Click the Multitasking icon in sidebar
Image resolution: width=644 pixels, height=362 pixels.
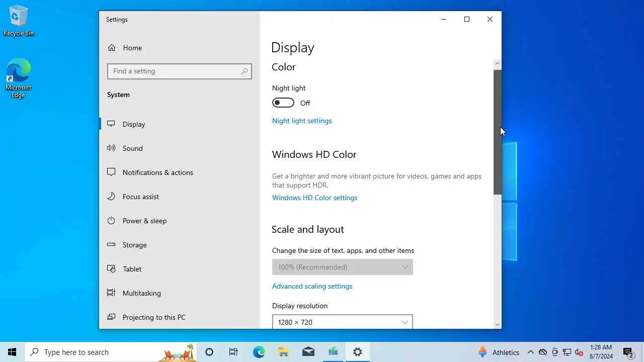coord(112,293)
